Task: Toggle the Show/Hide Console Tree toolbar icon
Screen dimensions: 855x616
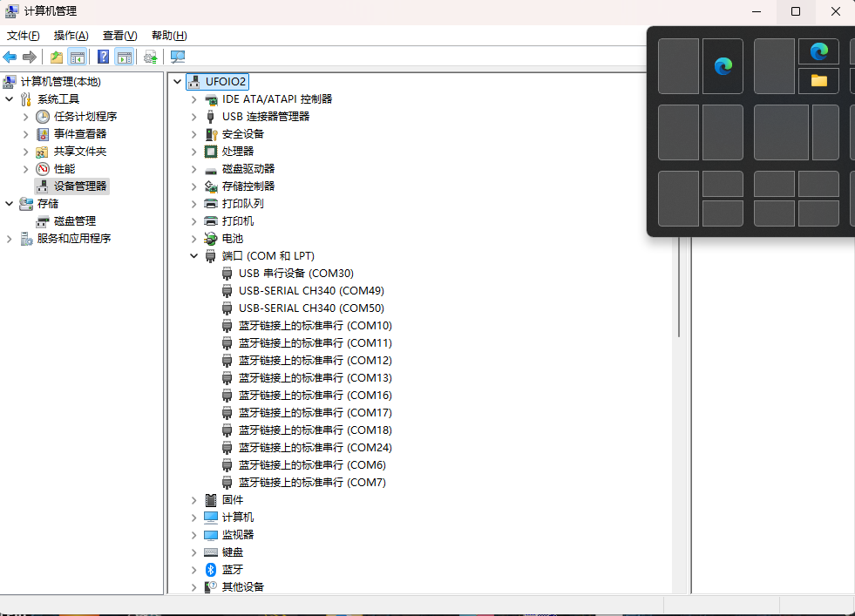Action: (78, 57)
